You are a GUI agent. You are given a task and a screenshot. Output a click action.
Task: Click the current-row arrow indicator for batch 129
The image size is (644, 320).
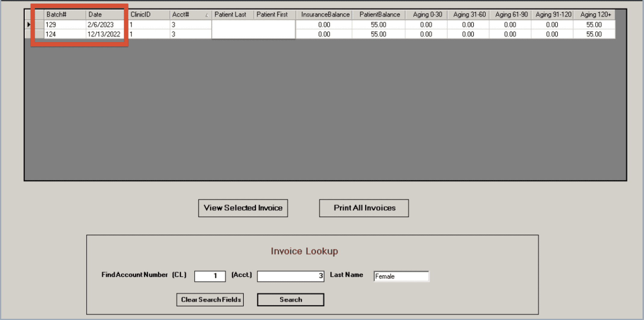point(29,25)
